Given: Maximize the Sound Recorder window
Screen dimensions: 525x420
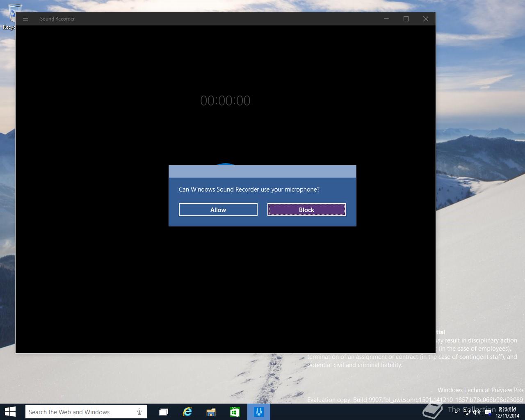Looking at the screenshot, I should (x=406, y=19).
